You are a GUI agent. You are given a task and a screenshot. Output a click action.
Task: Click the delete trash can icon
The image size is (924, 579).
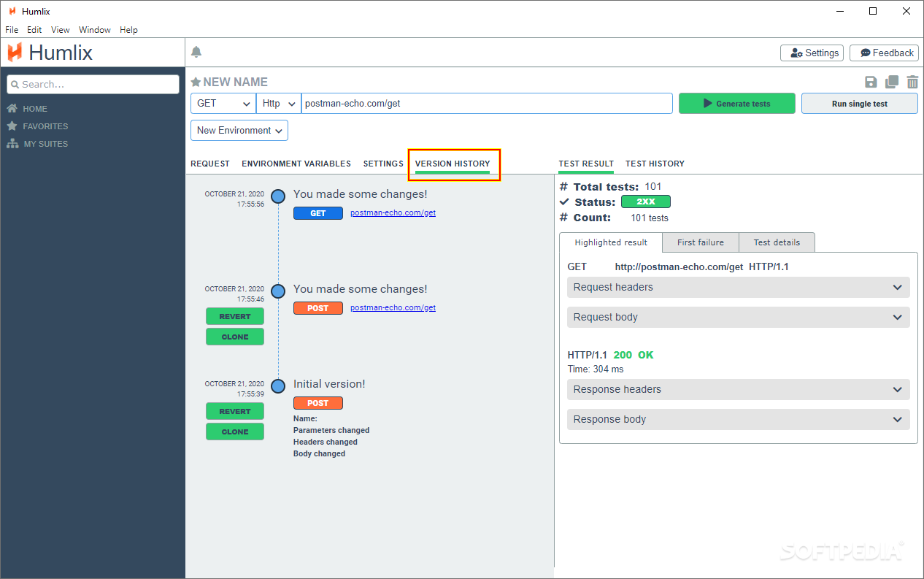[x=912, y=83]
